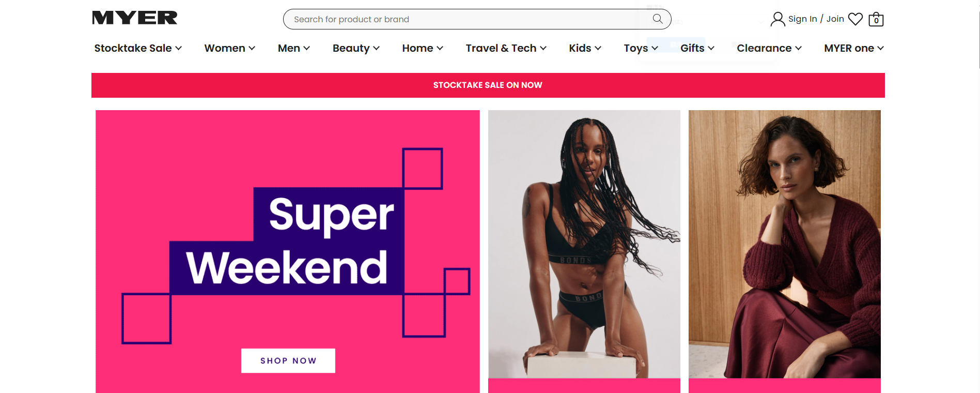Open the shopping bag icon
980x393 pixels.
tap(876, 19)
